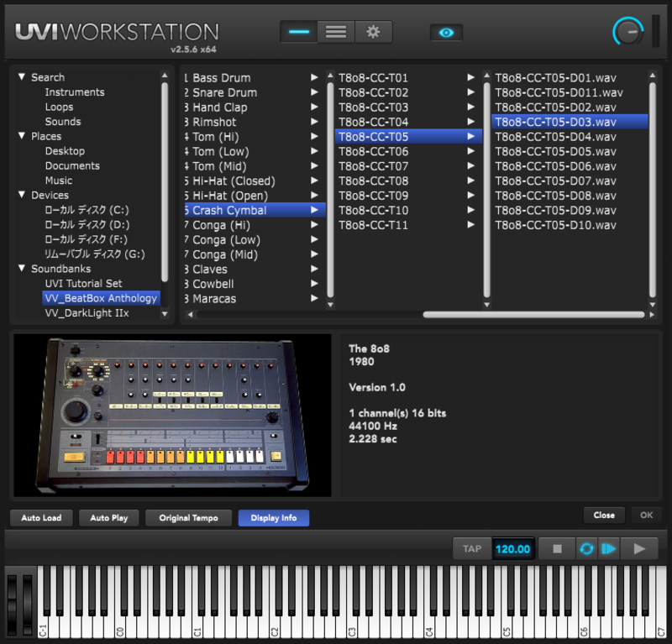Expand the Snare Drum folder arrow
Viewport: 672px width, 644px height.
point(314,92)
